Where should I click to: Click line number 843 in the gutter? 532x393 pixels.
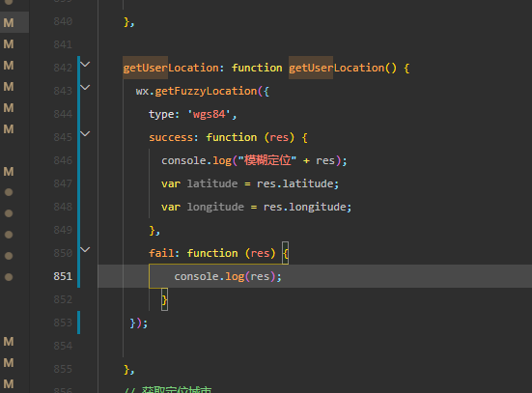(63, 91)
